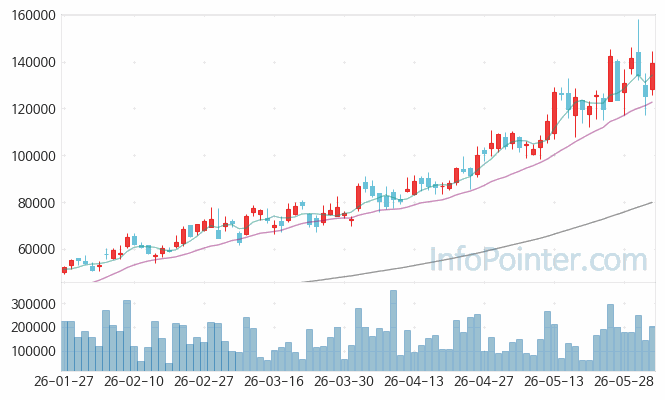Click the 26-03-16 date label
The width and height of the screenshot is (665, 400).
[274, 381]
